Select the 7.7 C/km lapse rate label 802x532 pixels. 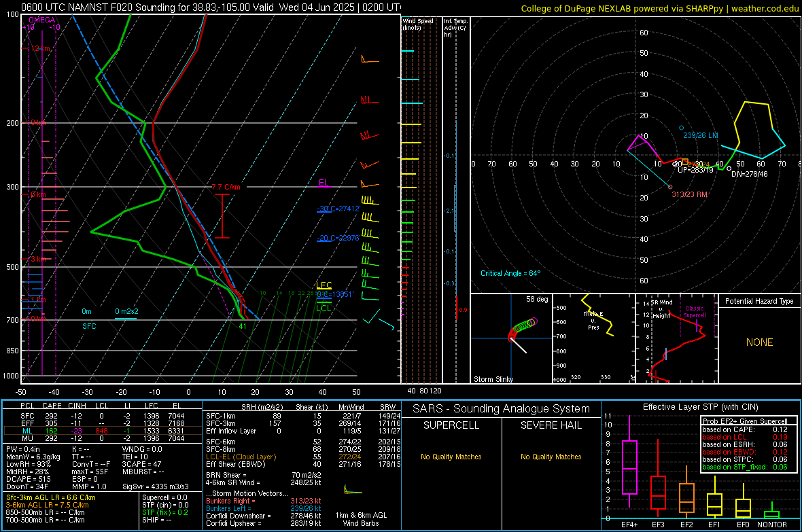(226, 188)
